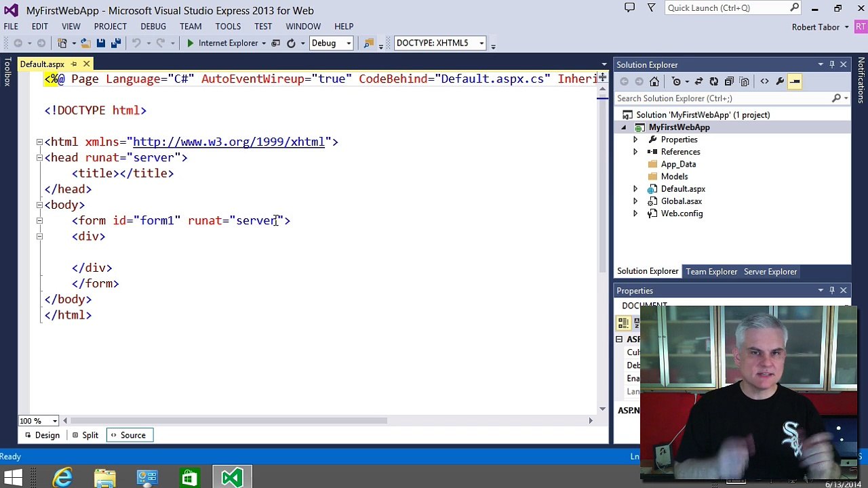Switch to the Team Explorer tab

(711, 272)
